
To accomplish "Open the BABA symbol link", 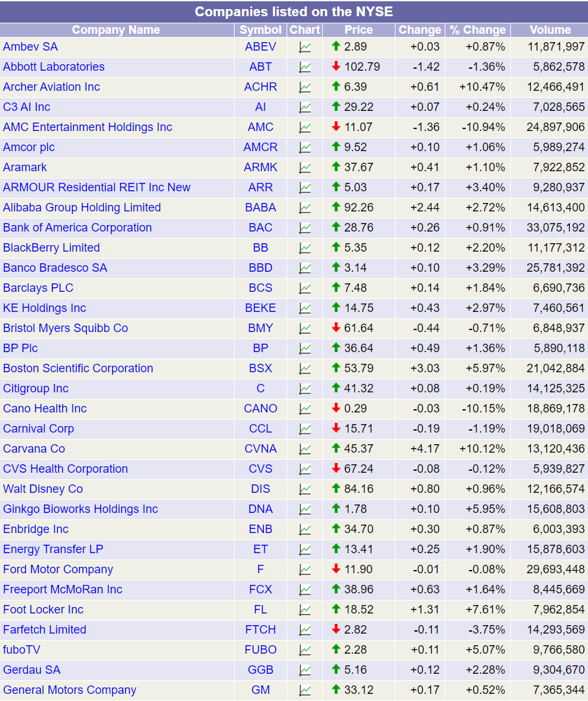I will point(261,208).
